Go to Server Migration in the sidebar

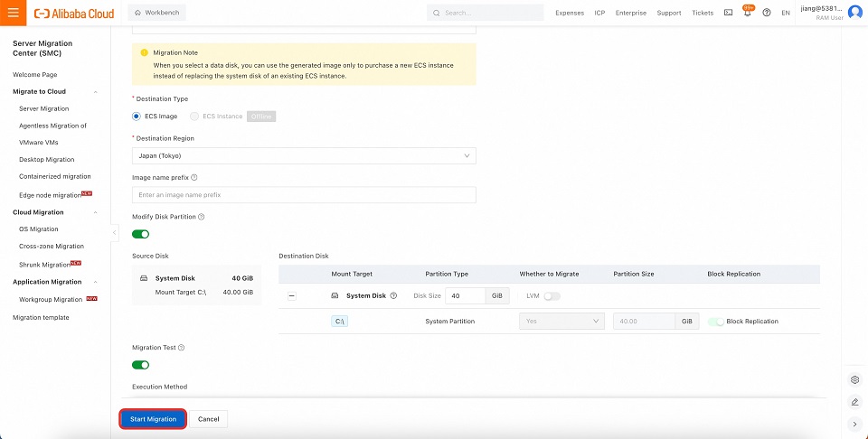(x=43, y=108)
